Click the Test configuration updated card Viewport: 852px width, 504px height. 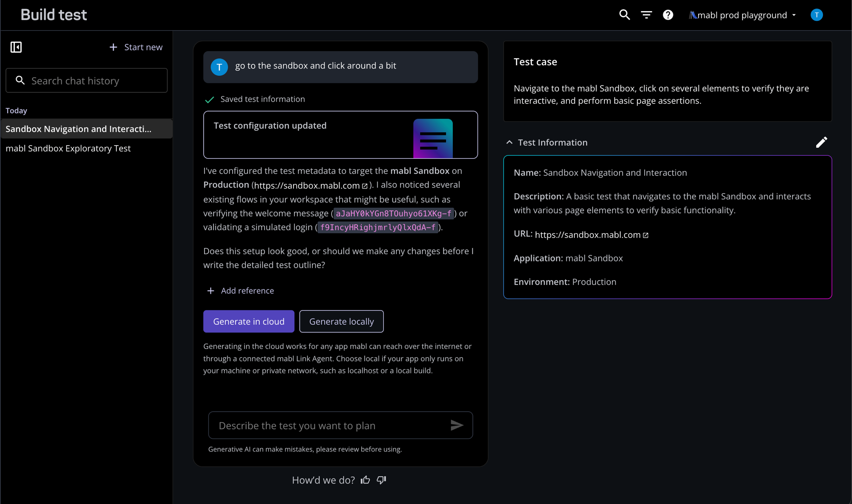[x=340, y=135]
